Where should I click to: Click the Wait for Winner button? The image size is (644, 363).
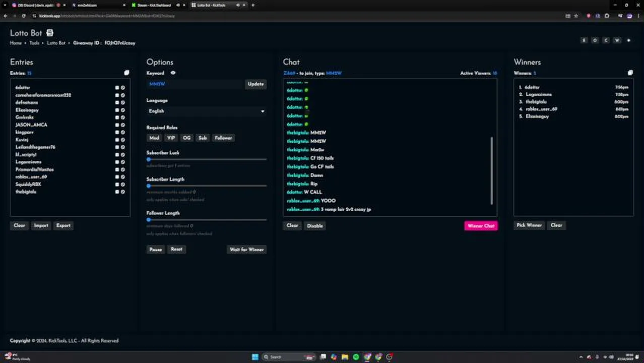pos(247,250)
